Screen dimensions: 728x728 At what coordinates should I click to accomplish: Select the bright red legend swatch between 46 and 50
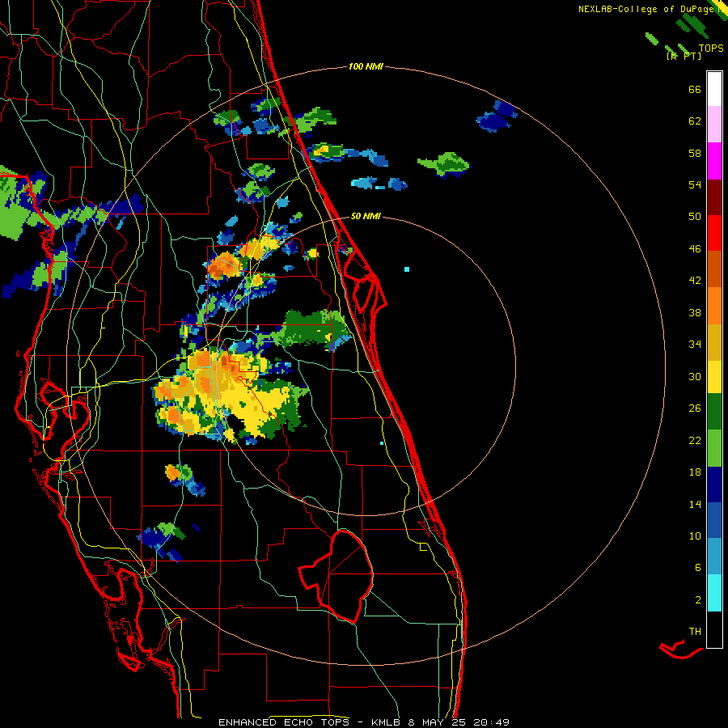click(x=714, y=233)
